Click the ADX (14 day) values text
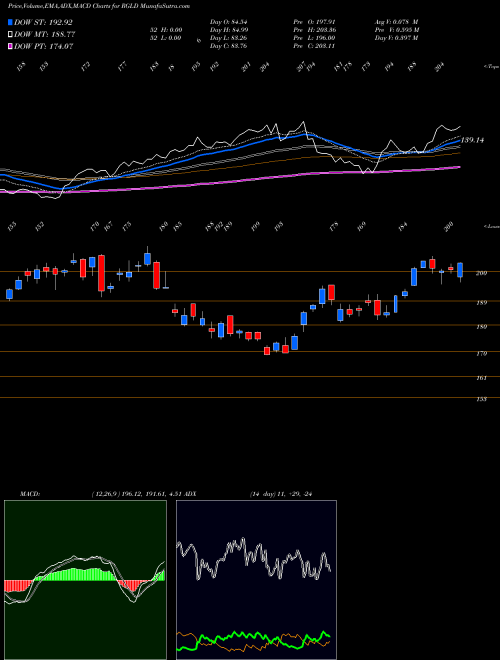The width and height of the screenshot is (500, 660). [x=281, y=494]
